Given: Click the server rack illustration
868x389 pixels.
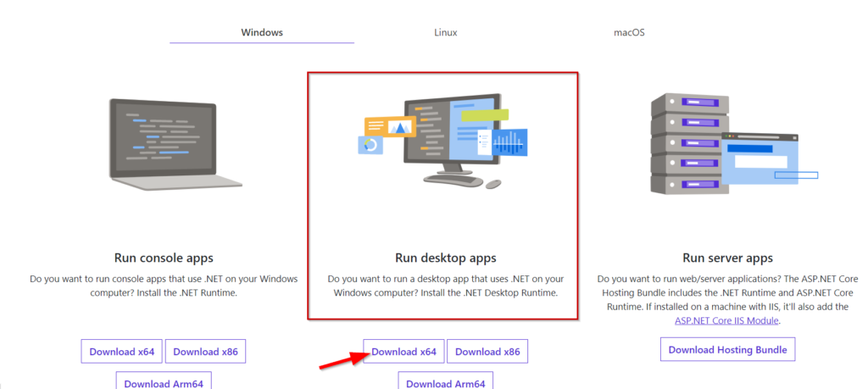Looking at the screenshot, I should [x=734, y=146].
